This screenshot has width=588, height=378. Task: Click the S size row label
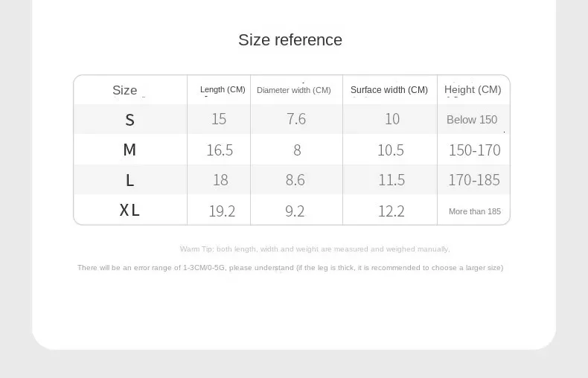point(130,120)
